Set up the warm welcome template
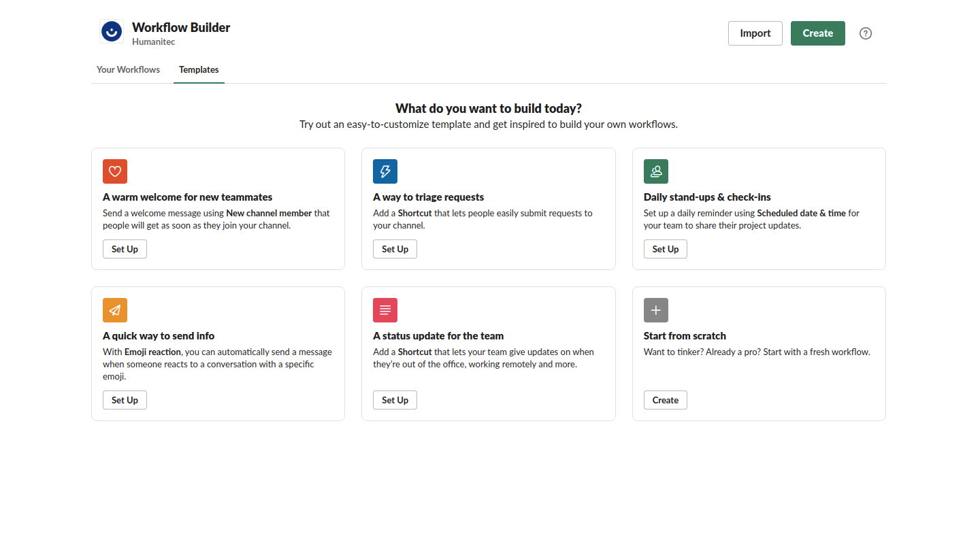Screen dimensions: 980x551 [125, 249]
